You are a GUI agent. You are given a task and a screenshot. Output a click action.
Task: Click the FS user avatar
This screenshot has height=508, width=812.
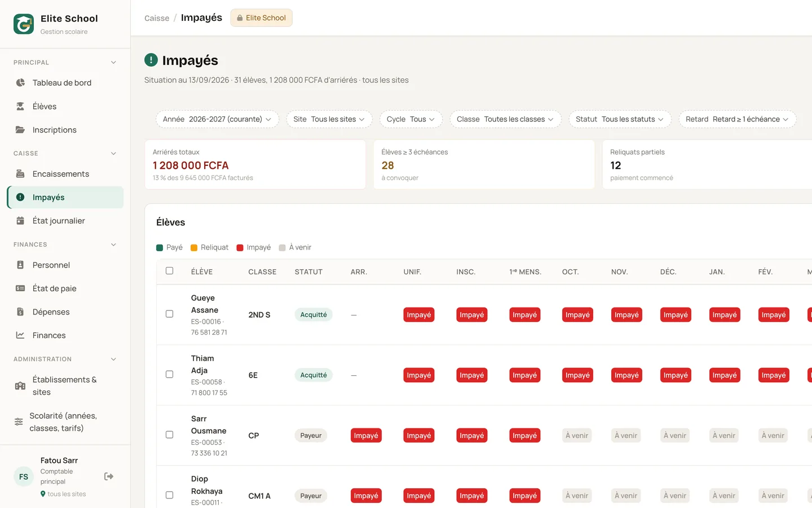pyautogui.click(x=24, y=476)
